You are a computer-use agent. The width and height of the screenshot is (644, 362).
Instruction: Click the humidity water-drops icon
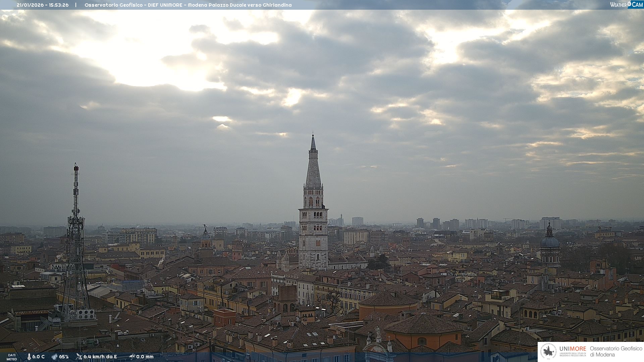pyautogui.click(x=54, y=357)
